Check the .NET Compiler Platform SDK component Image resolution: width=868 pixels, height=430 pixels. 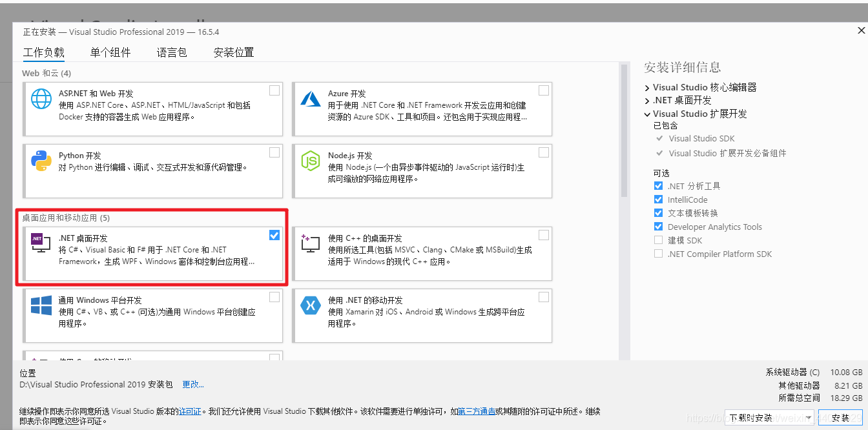pyautogui.click(x=658, y=254)
